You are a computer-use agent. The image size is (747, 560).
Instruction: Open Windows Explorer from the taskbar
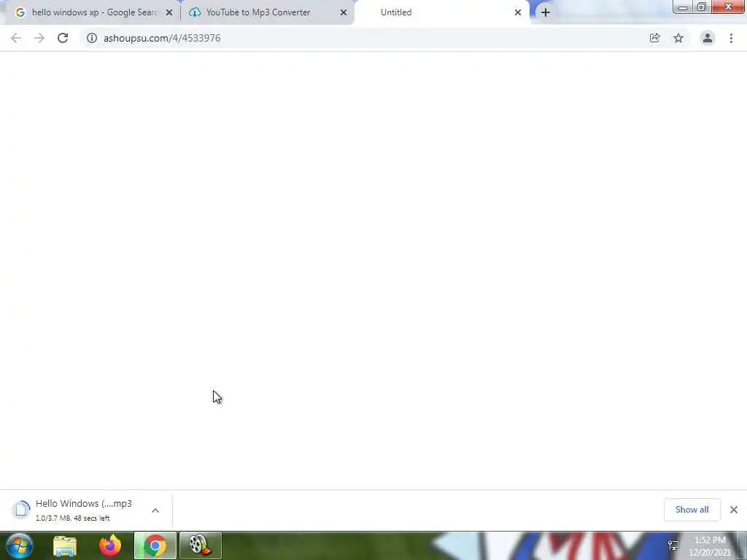point(65,545)
